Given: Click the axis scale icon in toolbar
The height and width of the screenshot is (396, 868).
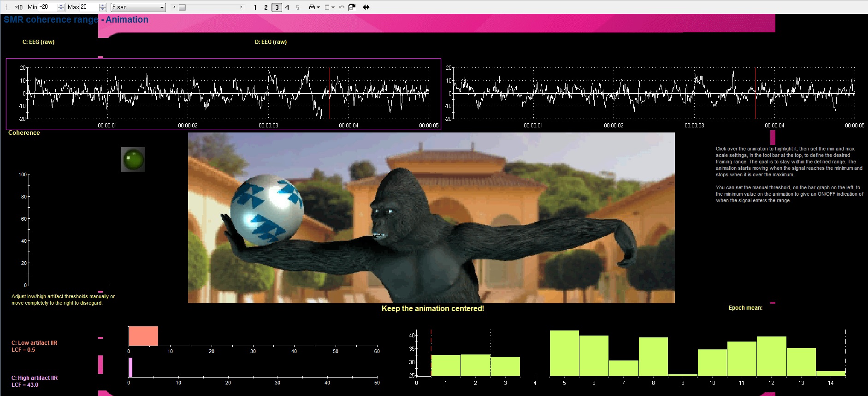Looking at the screenshot, I should coord(7,7).
